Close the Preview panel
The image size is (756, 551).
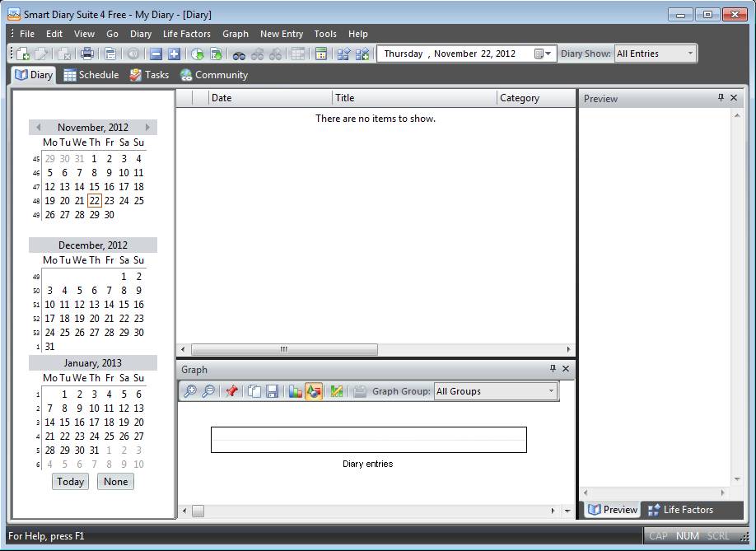click(x=734, y=97)
